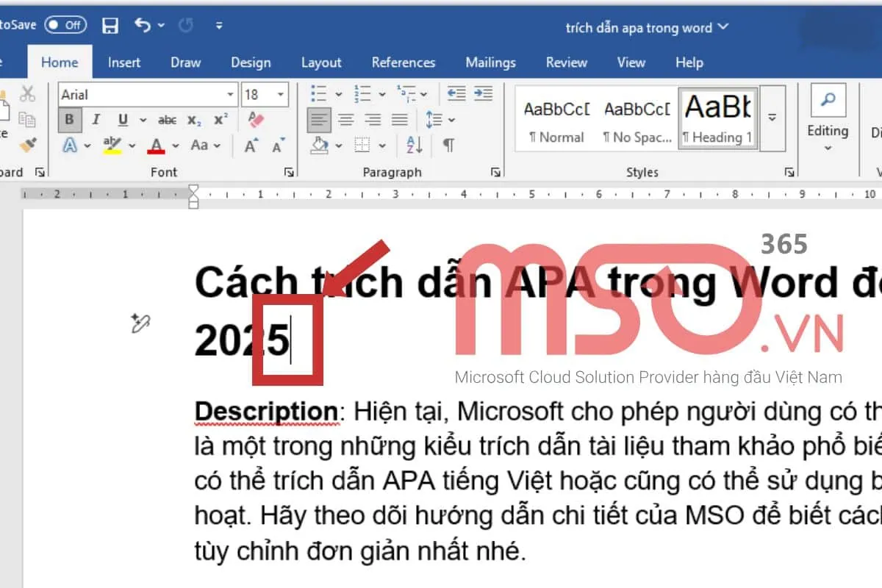Toggle the AutoSave switch
The height and width of the screenshot is (588, 882).
(x=65, y=25)
